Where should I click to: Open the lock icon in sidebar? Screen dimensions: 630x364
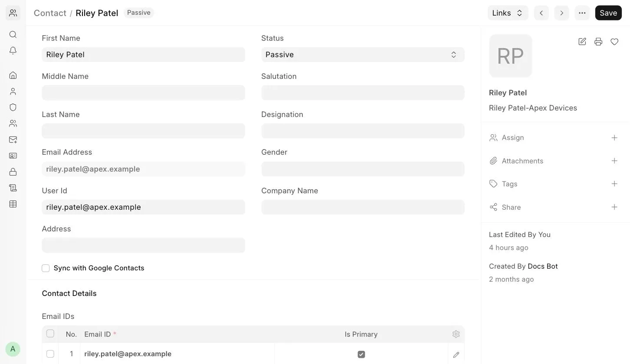pyautogui.click(x=13, y=172)
